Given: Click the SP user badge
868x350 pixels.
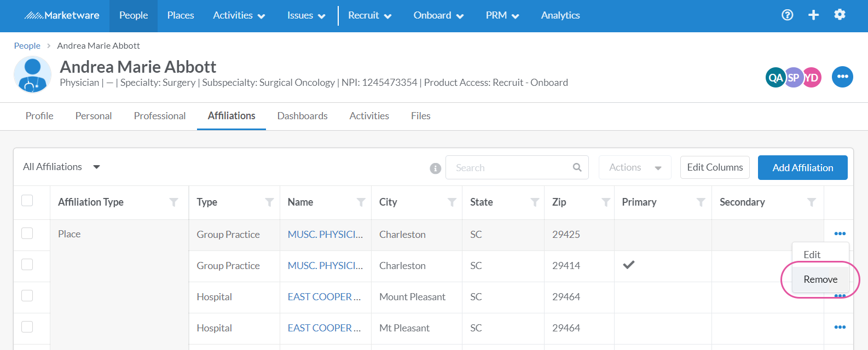Looking at the screenshot, I should [x=794, y=78].
